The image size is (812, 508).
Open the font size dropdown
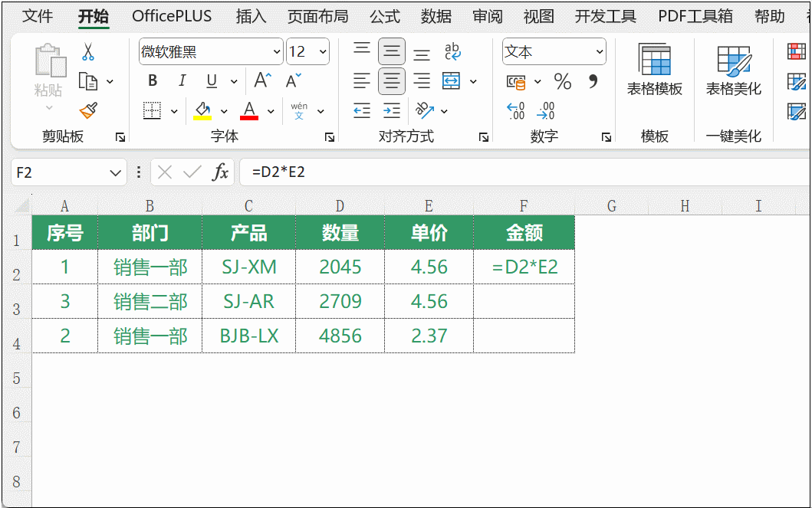[x=323, y=52]
